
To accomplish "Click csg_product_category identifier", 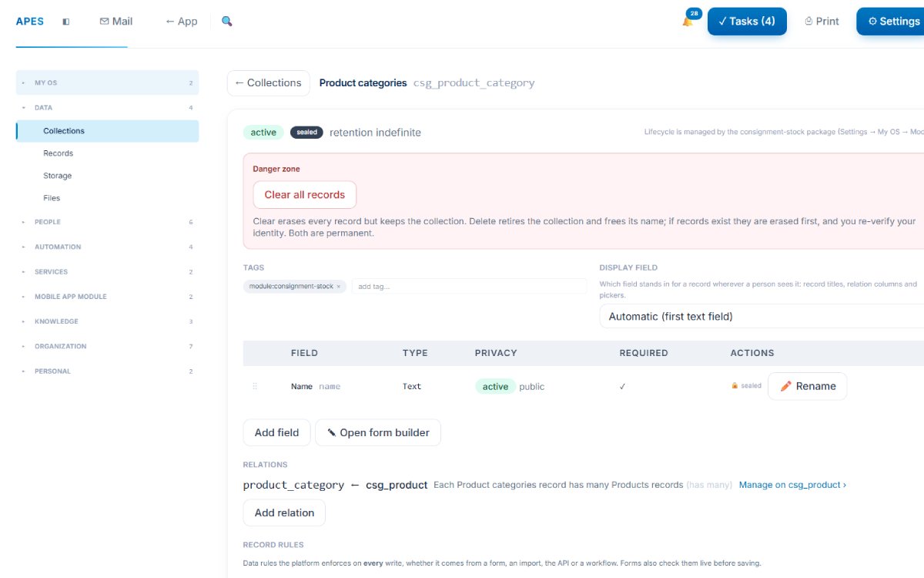I will [474, 83].
